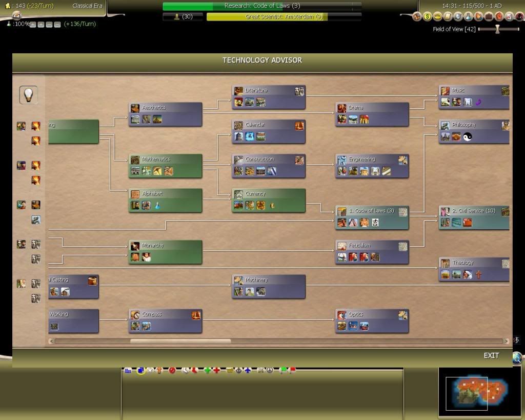Open the Financial Advisor dollar icon

pos(427,16)
